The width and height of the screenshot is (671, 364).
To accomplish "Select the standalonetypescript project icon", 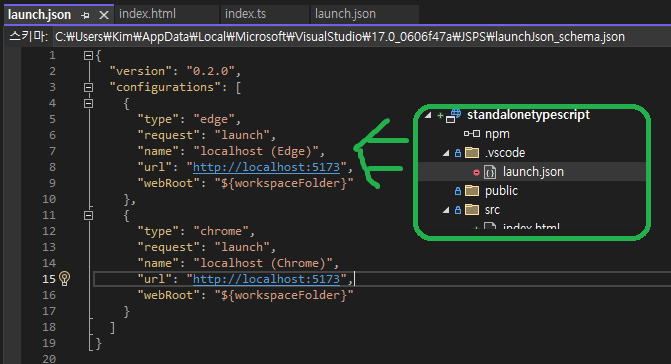I will coord(453,115).
